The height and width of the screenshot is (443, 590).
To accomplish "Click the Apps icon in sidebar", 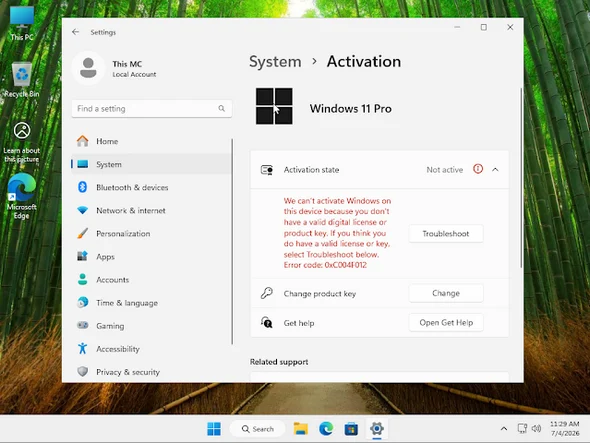I will [x=82, y=256].
